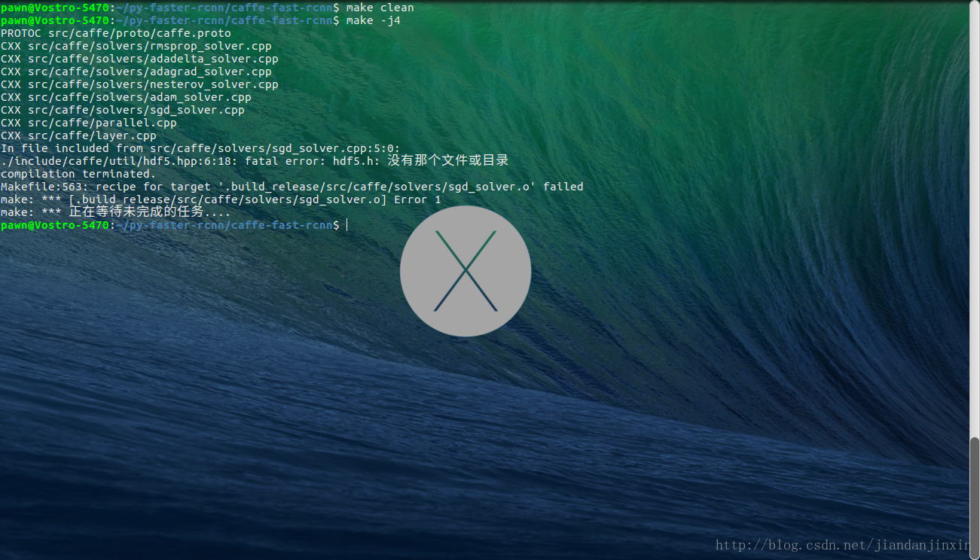Click the 'CXX src/caffe/solvers/sgd_solver.cpp' line

click(123, 110)
